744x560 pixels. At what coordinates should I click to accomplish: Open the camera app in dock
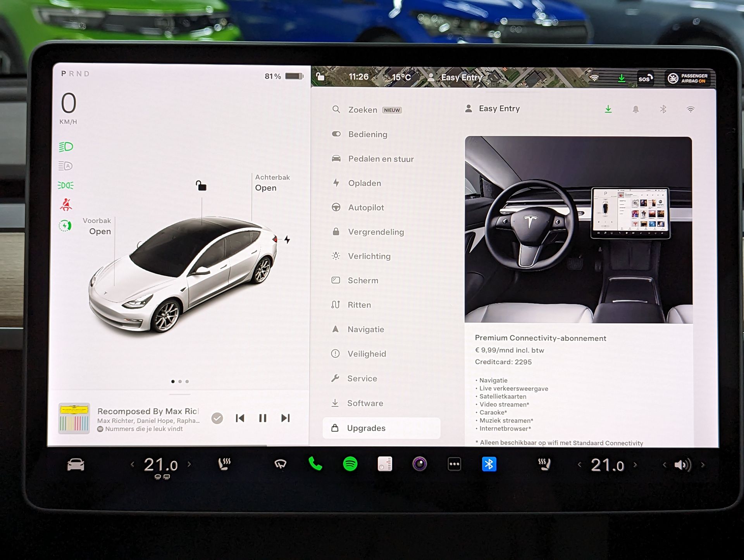click(420, 464)
